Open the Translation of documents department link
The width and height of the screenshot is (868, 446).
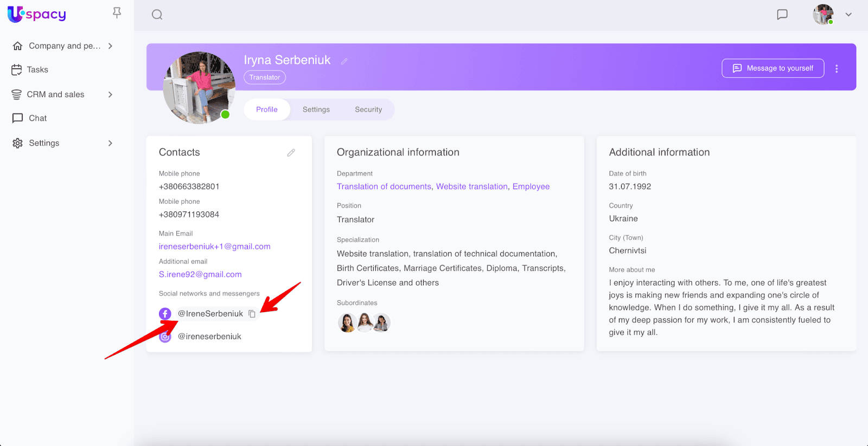(384, 186)
